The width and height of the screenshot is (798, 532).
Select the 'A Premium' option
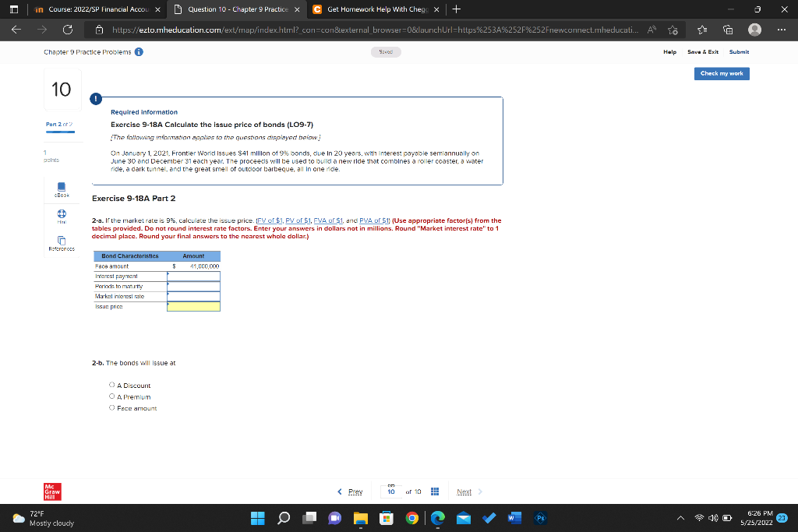click(112, 396)
